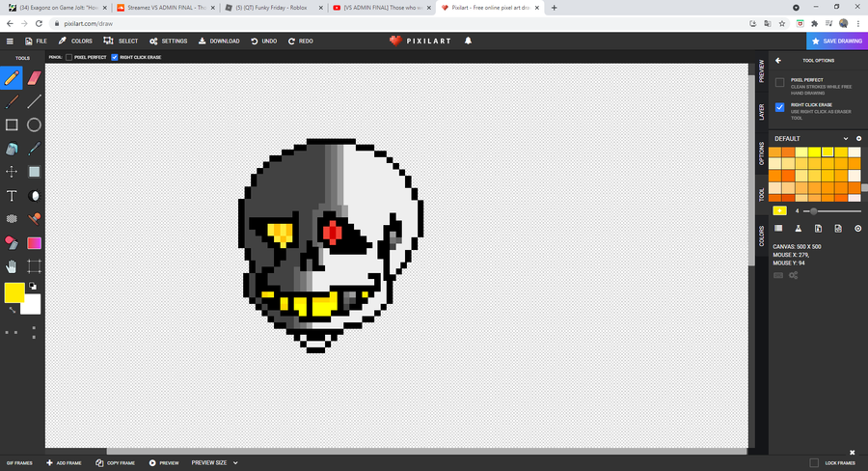Click the SAVE DRAWING button
The height and width of the screenshot is (471, 868).
[x=837, y=41]
